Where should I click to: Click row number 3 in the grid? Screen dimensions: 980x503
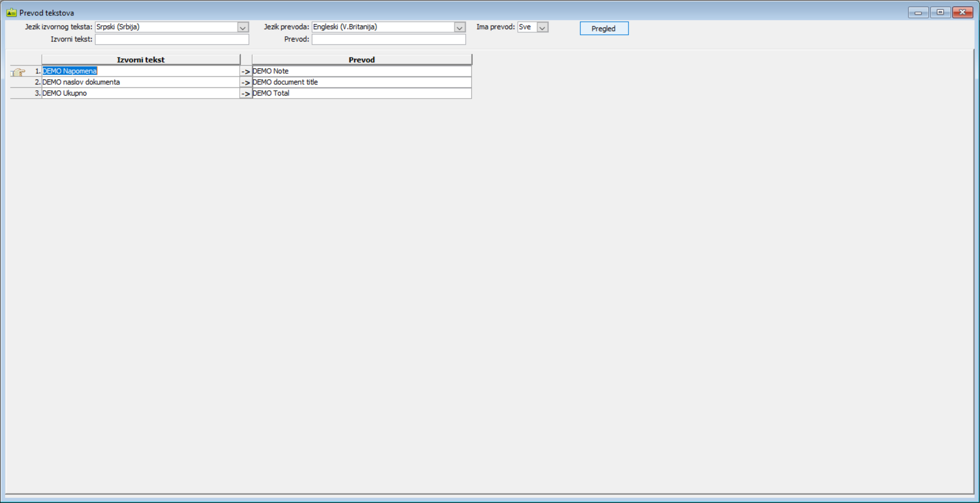(x=37, y=93)
